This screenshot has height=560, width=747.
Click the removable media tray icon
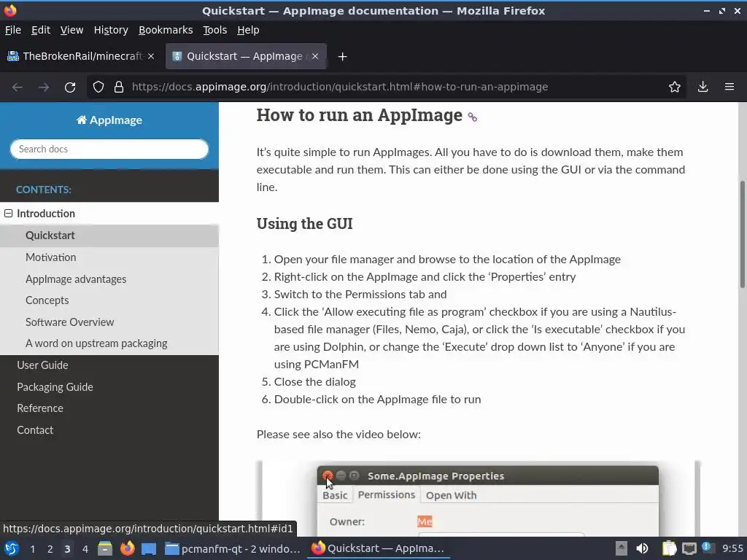tap(622, 548)
